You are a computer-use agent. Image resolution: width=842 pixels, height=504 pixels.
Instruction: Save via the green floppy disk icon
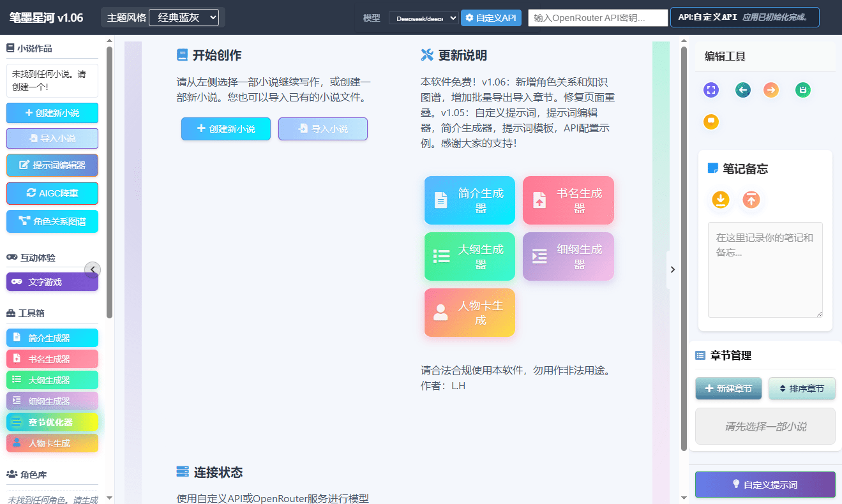[802, 90]
